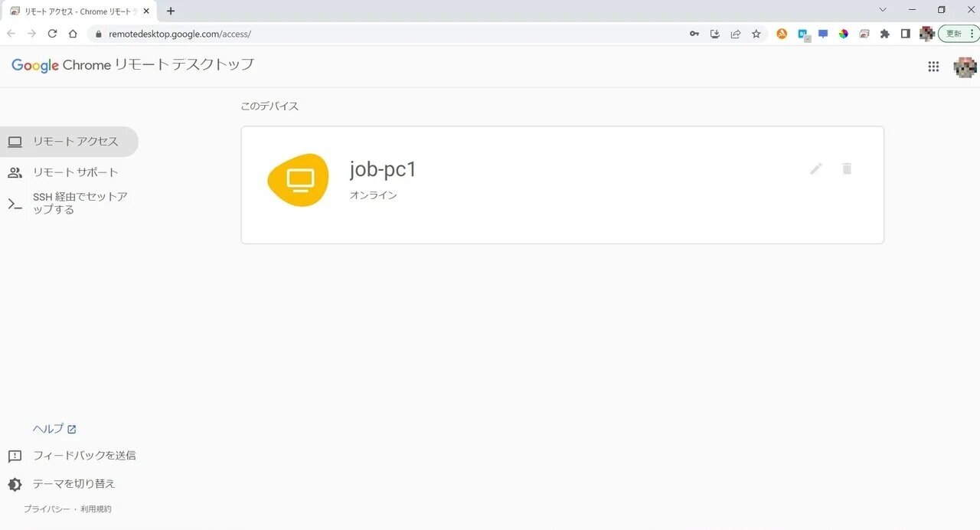980x530 pixels.
Task: Click the install app icon in address bar
Action: coord(715,34)
